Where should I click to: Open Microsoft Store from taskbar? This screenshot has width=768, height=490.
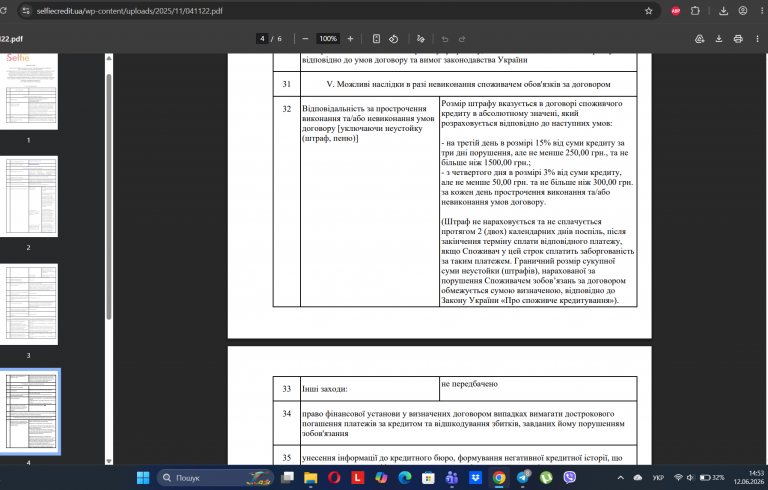pos(428,477)
